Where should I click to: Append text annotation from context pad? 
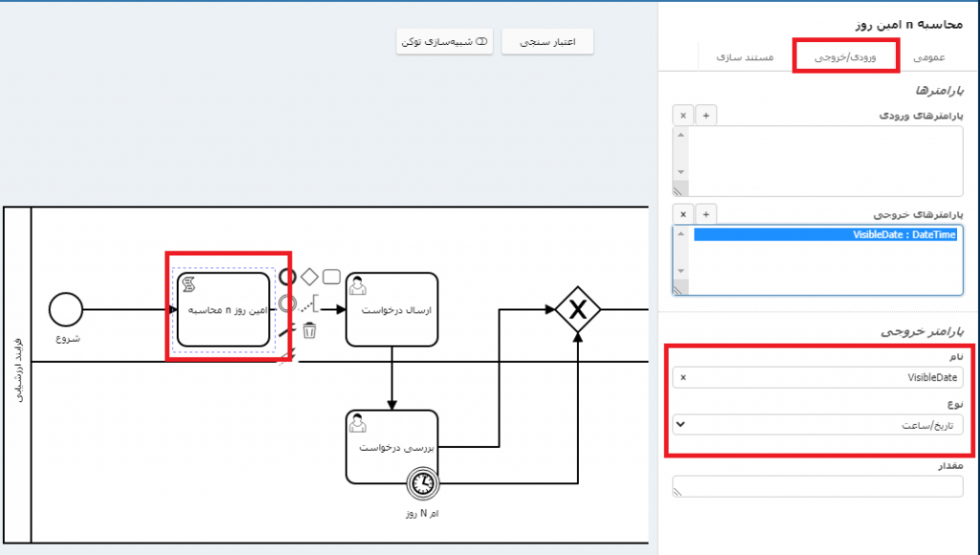click(309, 304)
